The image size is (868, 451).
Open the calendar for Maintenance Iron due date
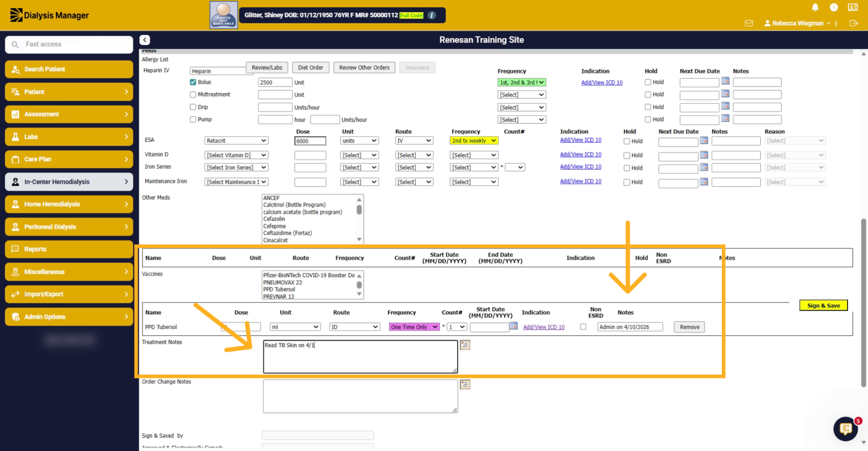(704, 182)
